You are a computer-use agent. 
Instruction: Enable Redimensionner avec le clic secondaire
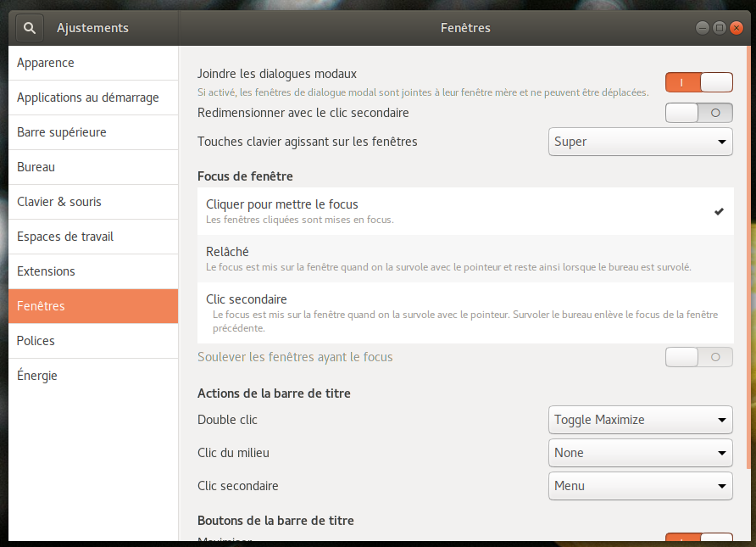coord(698,113)
